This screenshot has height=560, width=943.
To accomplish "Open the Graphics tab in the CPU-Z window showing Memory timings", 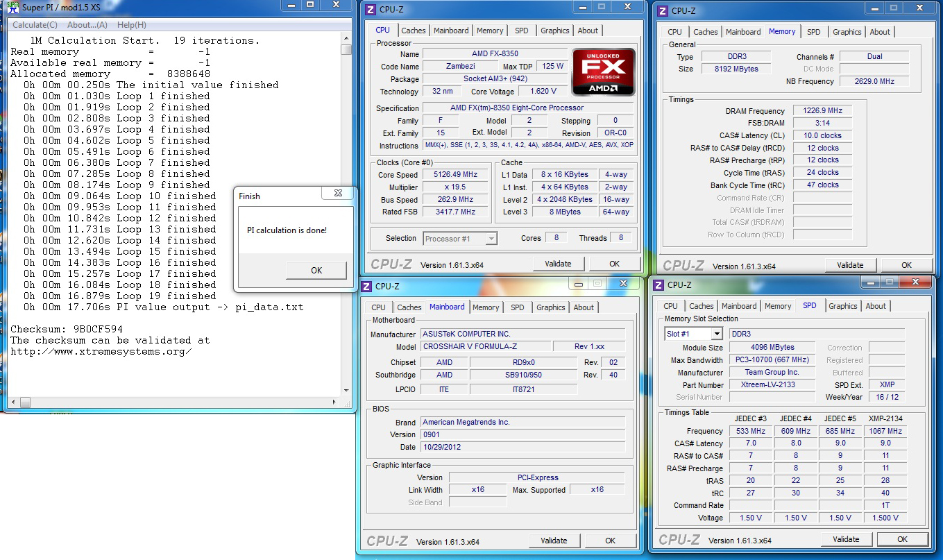I will pyautogui.click(x=847, y=32).
